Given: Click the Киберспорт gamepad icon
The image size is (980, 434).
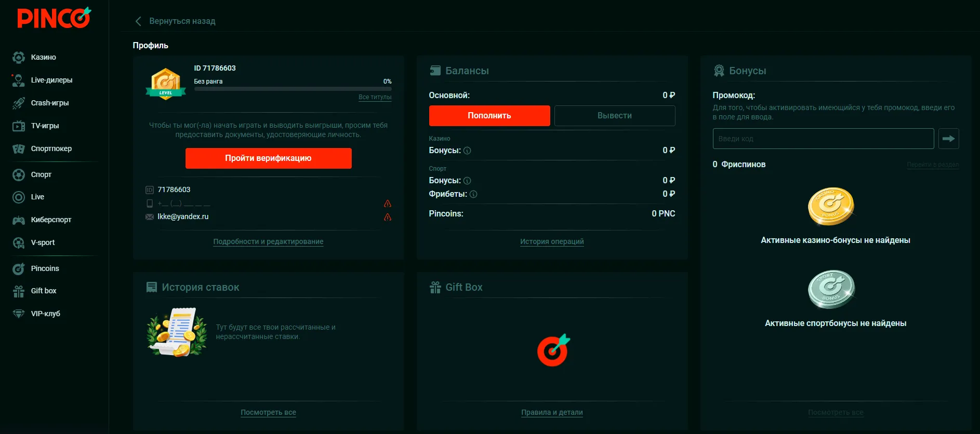Looking at the screenshot, I should pos(19,220).
